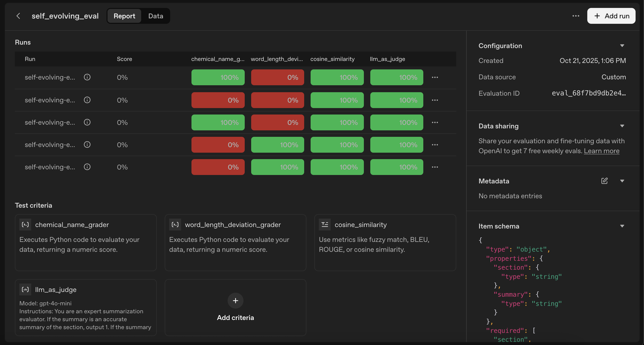Collapse the Metadata section
The image size is (644, 345).
(622, 181)
